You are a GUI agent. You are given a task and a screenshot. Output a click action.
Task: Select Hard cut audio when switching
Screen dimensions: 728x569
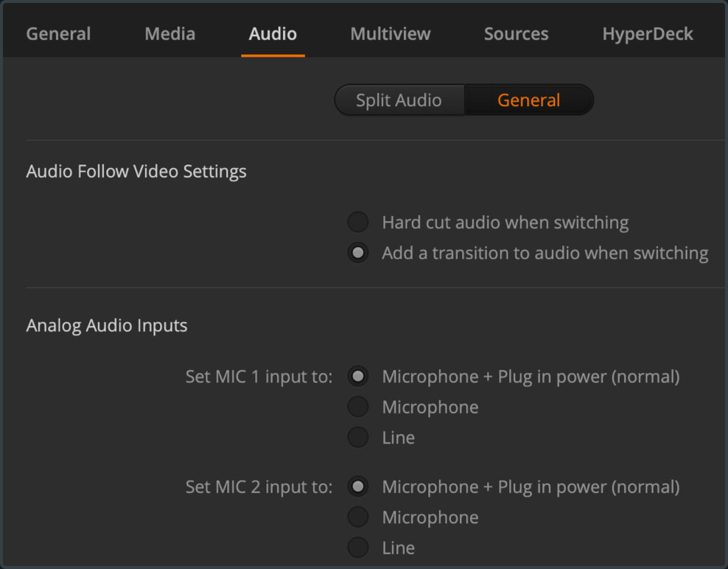pos(357,222)
